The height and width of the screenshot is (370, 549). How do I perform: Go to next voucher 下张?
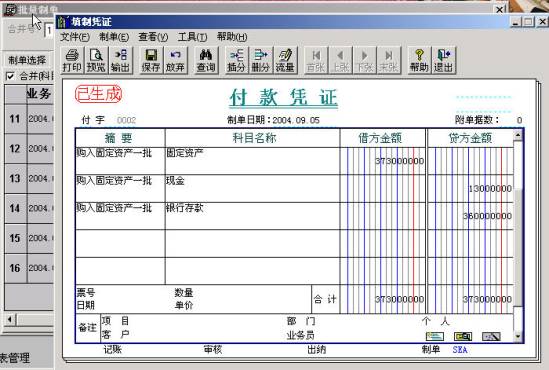(364, 61)
